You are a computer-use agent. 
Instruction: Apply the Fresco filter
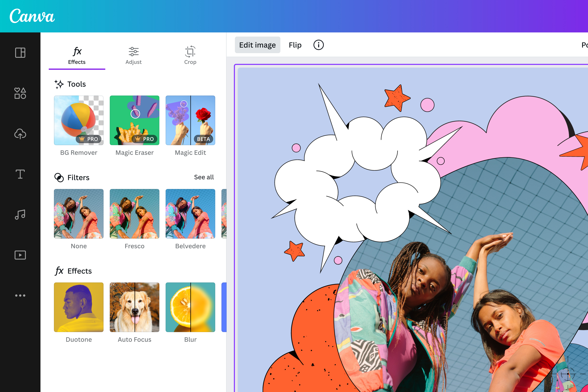tap(135, 214)
